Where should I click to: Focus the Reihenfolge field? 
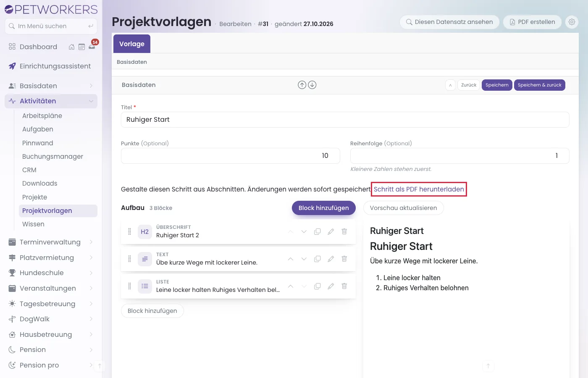459,156
